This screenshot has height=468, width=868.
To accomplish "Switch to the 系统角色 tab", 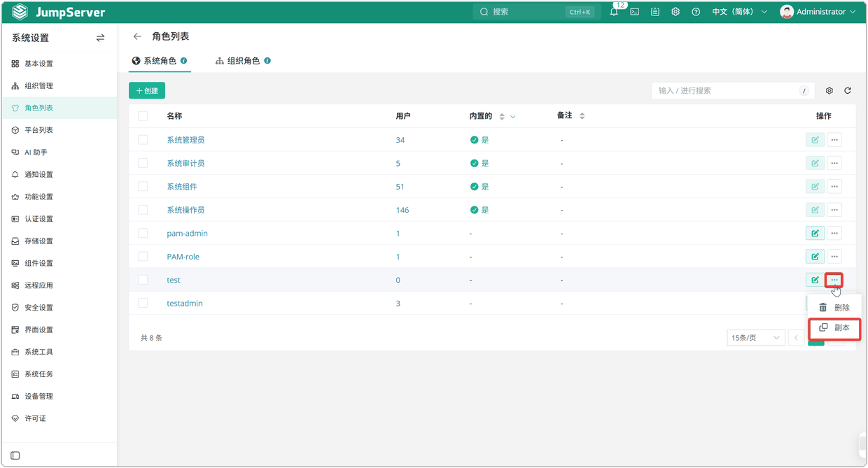I will click(160, 61).
